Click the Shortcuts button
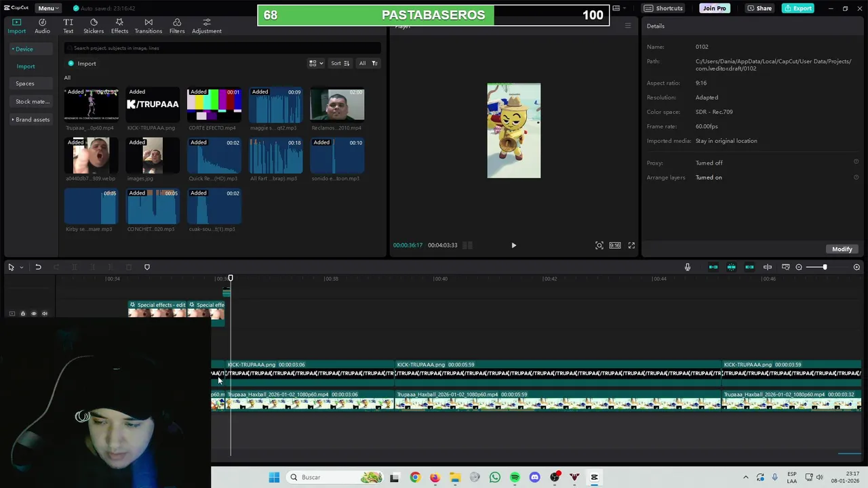 click(x=663, y=8)
